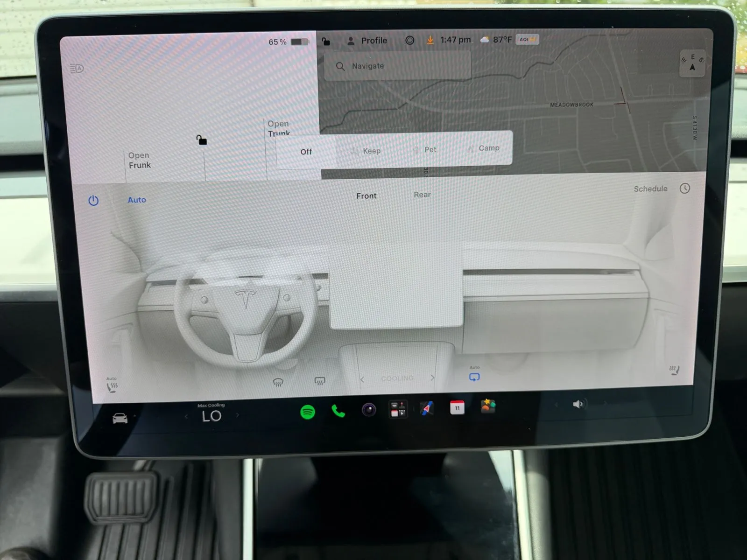Toggle the rear window defrost
The image size is (747, 560).
(x=320, y=381)
